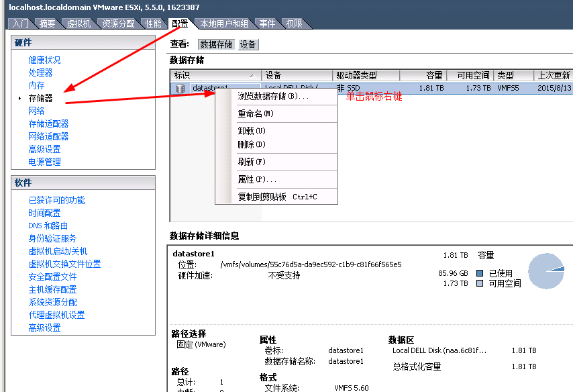573x392 pixels.
Task: Open the 虚拟机 tab
Action: point(79,23)
